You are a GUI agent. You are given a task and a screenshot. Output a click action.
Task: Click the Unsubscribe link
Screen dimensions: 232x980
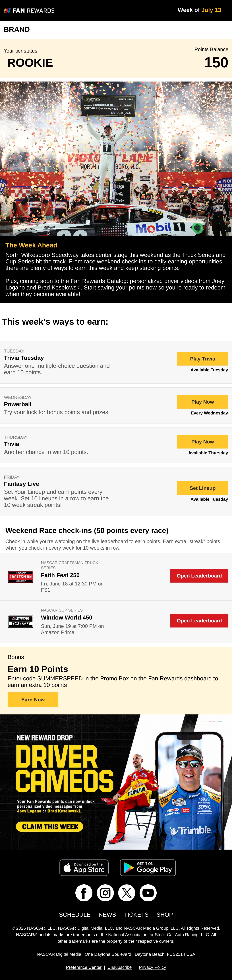click(120, 967)
